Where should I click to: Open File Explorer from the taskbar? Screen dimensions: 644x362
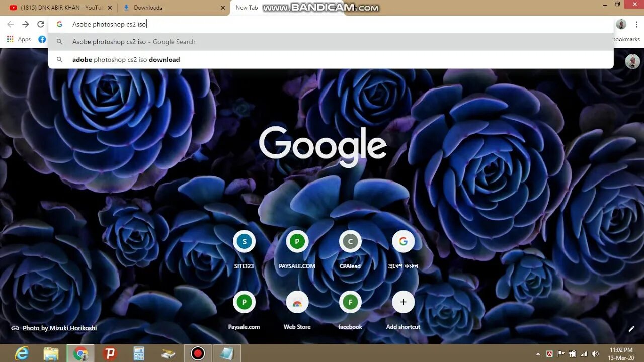(51, 353)
